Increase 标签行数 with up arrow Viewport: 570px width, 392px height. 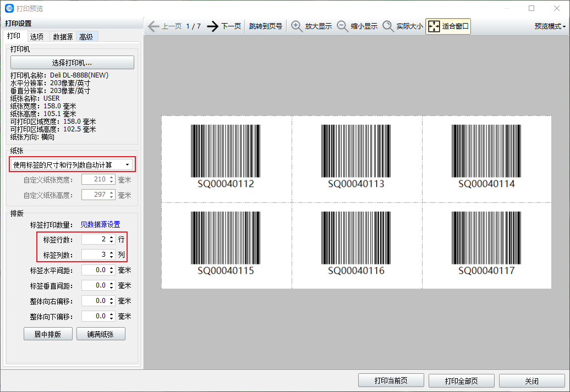(112, 237)
